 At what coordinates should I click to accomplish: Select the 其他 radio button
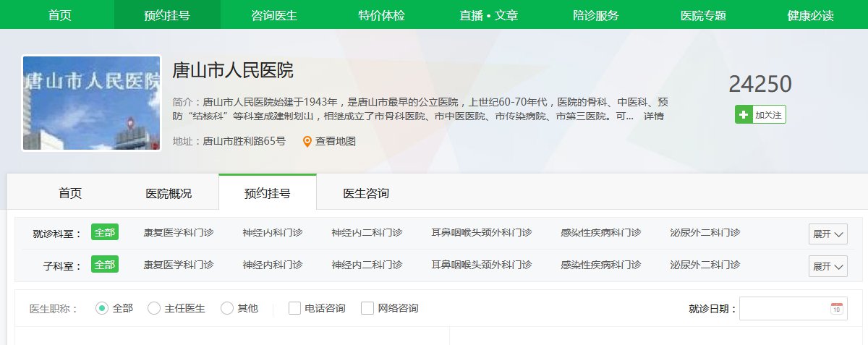(x=227, y=308)
